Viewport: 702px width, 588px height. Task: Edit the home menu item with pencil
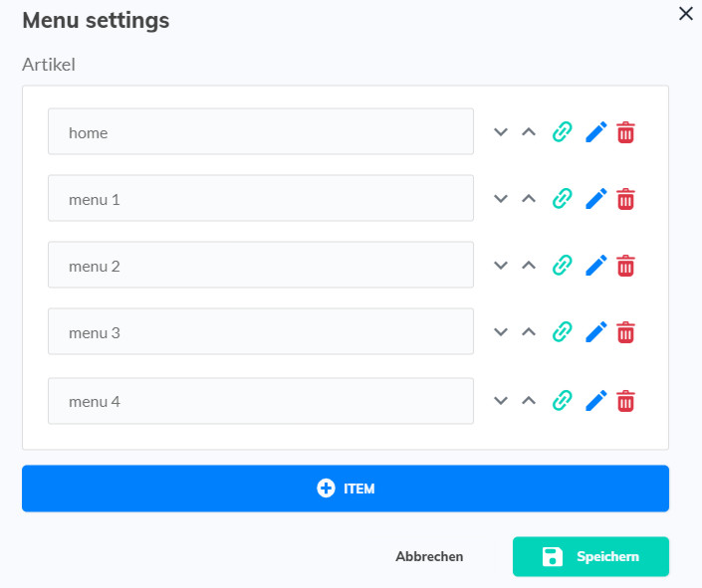(x=595, y=131)
